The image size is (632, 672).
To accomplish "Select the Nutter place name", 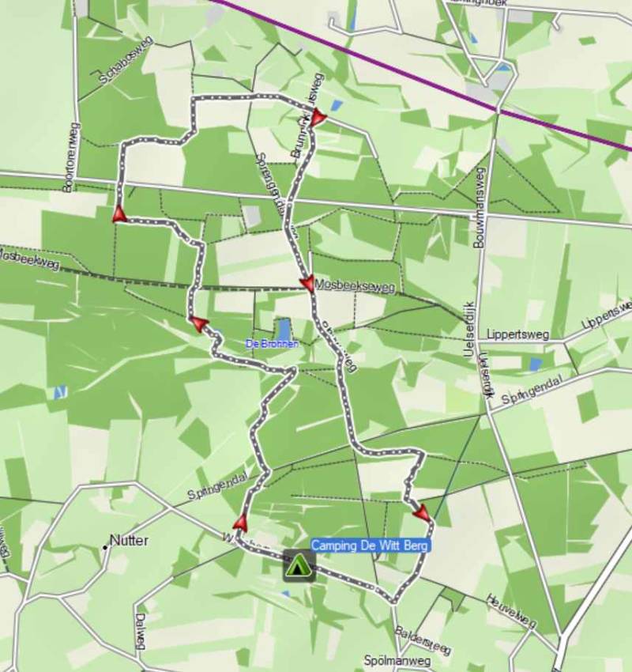I will [130, 541].
